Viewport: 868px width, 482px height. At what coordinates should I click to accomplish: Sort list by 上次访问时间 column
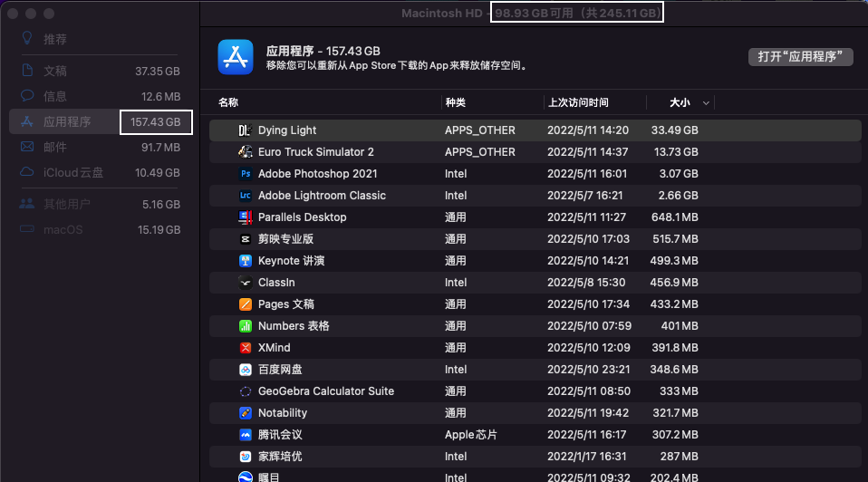(x=577, y=103)
